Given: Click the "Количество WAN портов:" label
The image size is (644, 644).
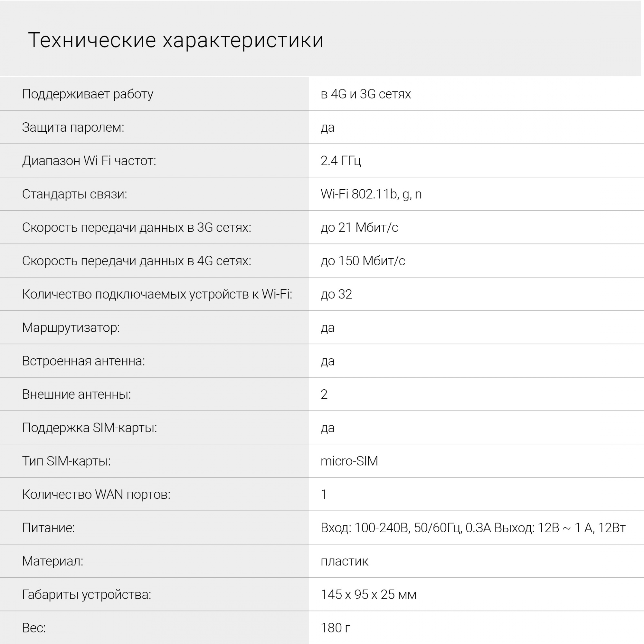Looking at the screenshot, I should 96,494.
